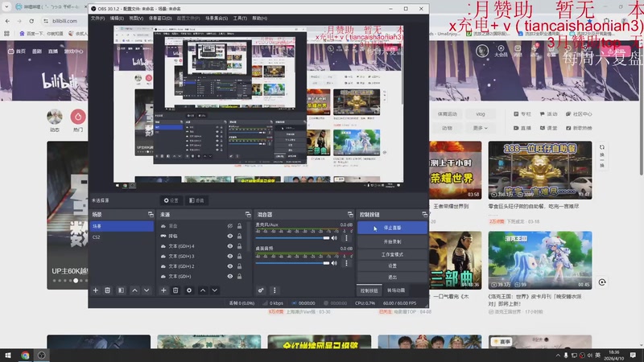
Task: Open the 视图(V) menu in OBS
Action: 136,19
